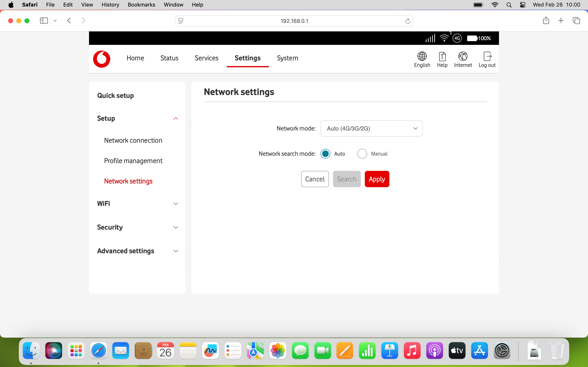Viewport: 588px width, 367px height.
Task: Open the English language selector icon
Action: pos(422,56)
